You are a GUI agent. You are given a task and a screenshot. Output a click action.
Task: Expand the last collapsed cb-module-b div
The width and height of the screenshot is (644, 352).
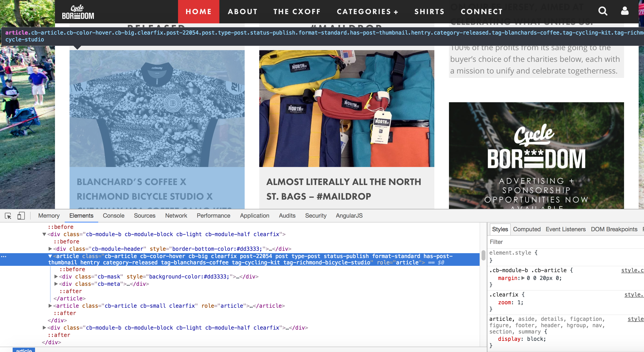click(x=44, y=328)
